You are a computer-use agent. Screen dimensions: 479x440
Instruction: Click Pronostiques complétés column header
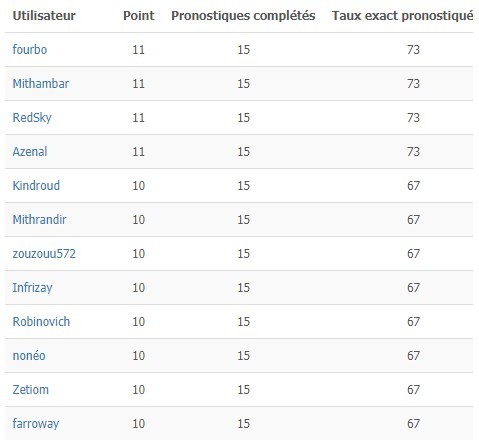tap(243, 16)
